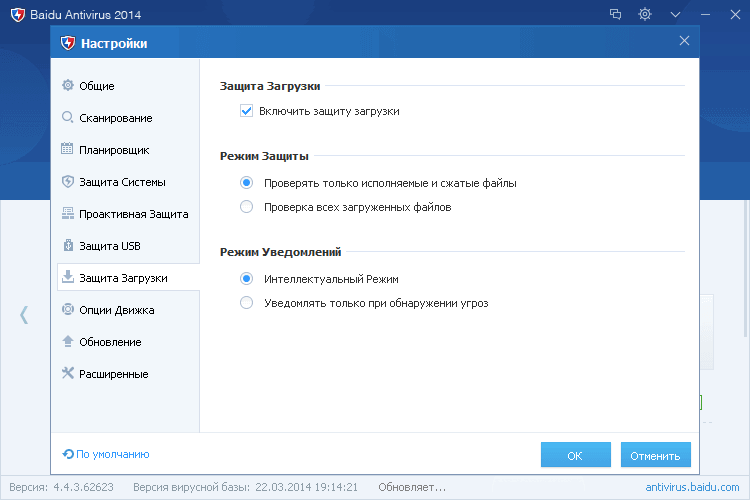Click the icon beside Проактивная Защита
This screenshot has height=500, width=750.
coord(68,213)
